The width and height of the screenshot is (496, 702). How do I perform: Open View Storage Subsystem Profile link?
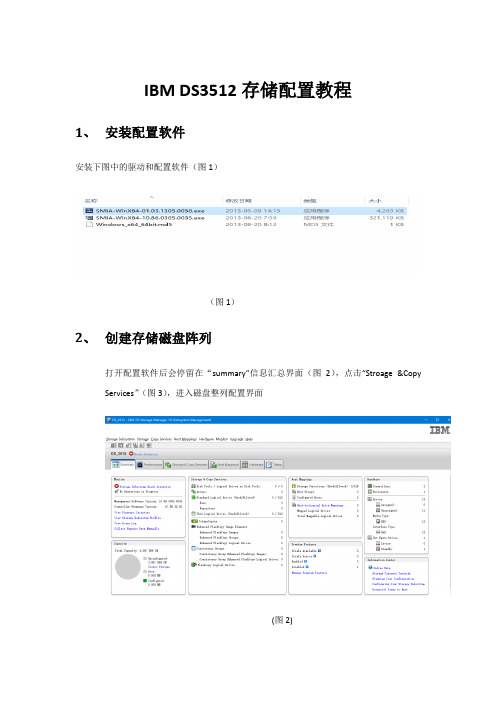[x=137, y=518]
